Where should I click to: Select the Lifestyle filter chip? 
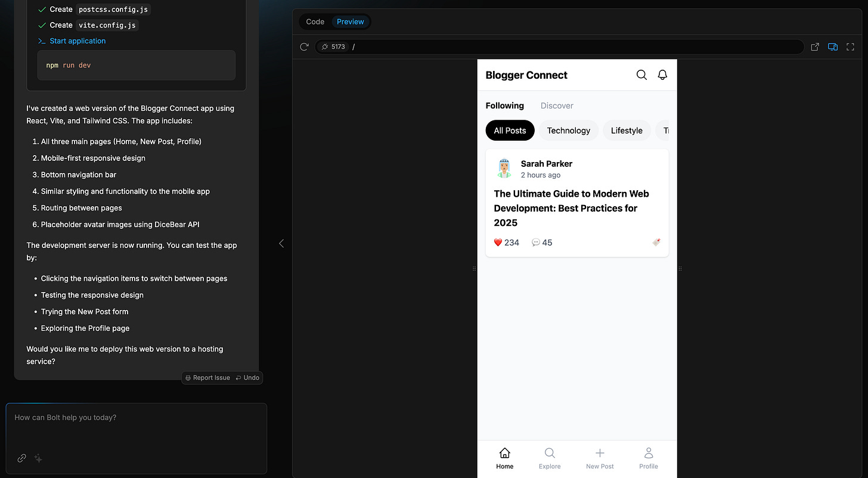[x=627, y=131]
